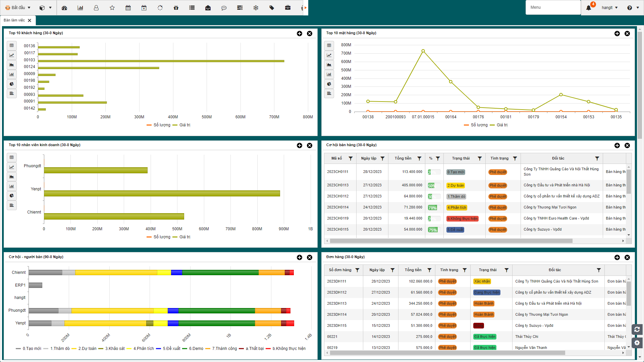
Task: Close the Đơn hàng widget
Action: coord(627,257)
